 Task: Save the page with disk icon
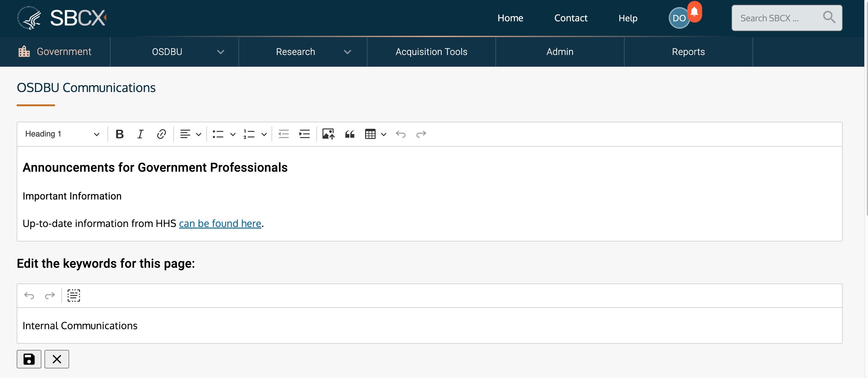click(29, 359)
